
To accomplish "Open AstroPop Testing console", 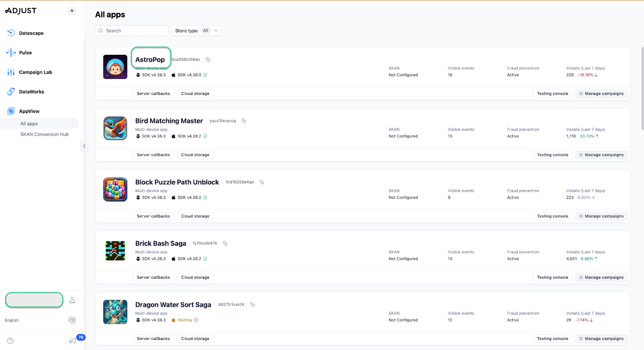I will (553, 93).
